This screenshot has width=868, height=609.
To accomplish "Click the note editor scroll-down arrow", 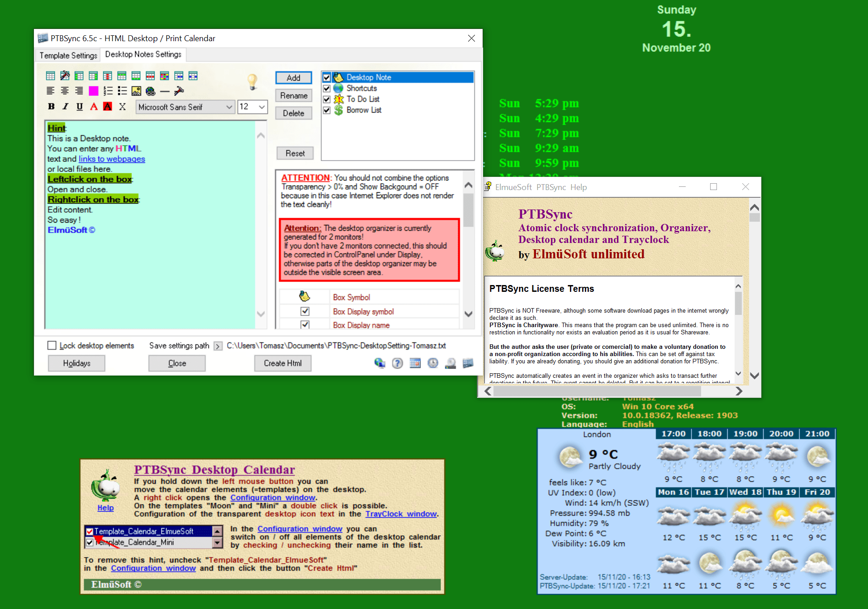I will pos(261,314).
